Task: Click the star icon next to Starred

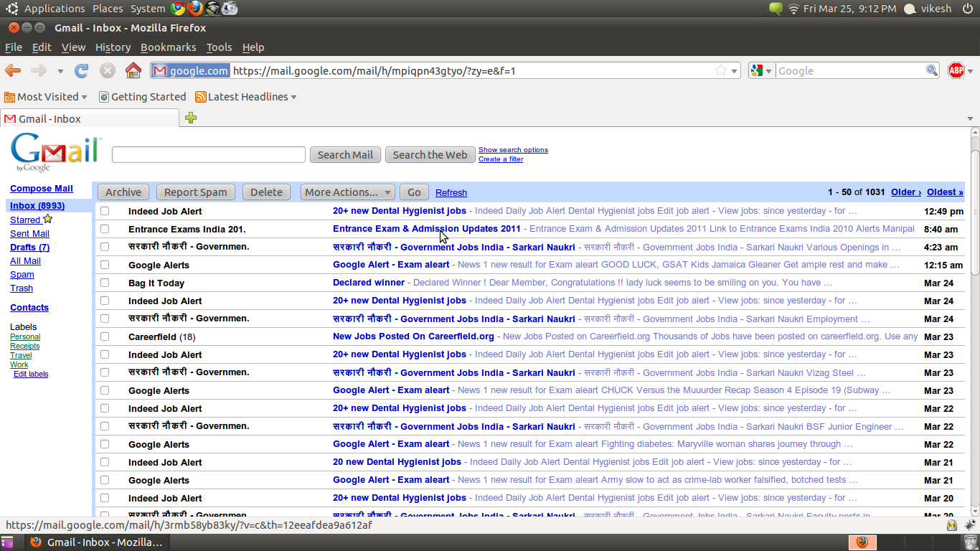Action: point(48,219)
